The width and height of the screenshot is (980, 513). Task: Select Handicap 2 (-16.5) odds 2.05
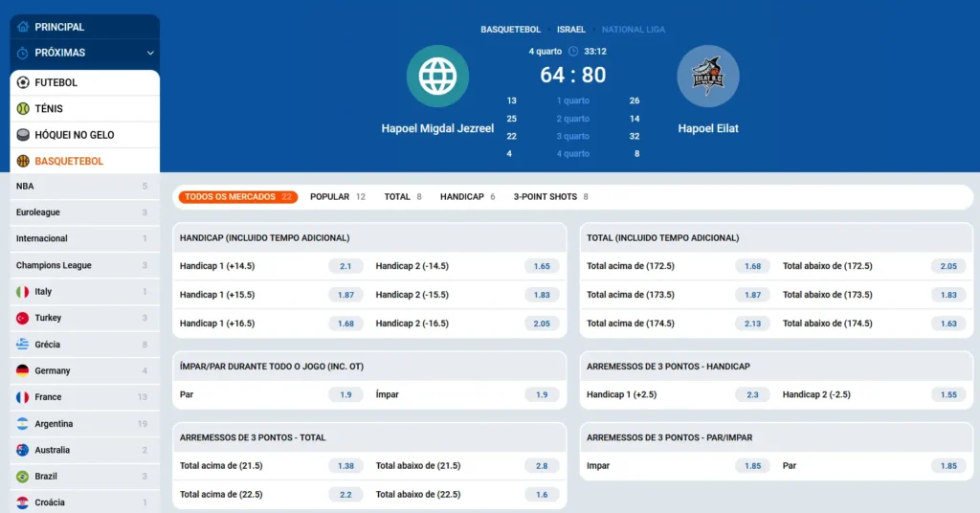542,323
